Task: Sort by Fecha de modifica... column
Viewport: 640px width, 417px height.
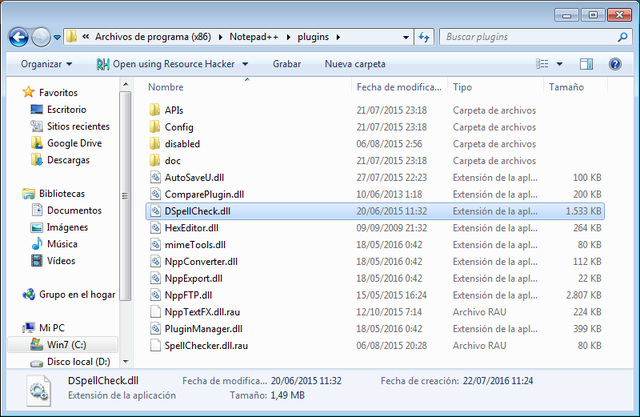Action: coord(399,87)
